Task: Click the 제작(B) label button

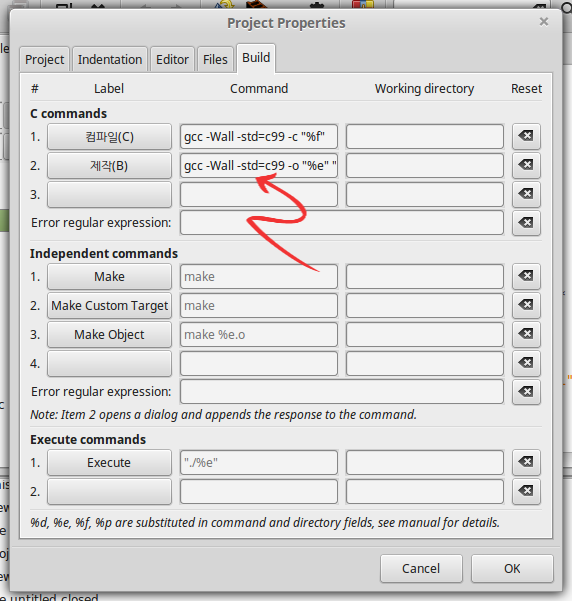Action: (x=109, y=166)
